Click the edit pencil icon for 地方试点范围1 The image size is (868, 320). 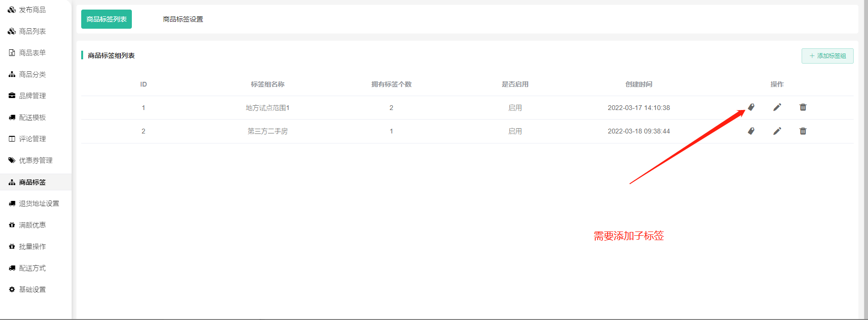(777, 107)
